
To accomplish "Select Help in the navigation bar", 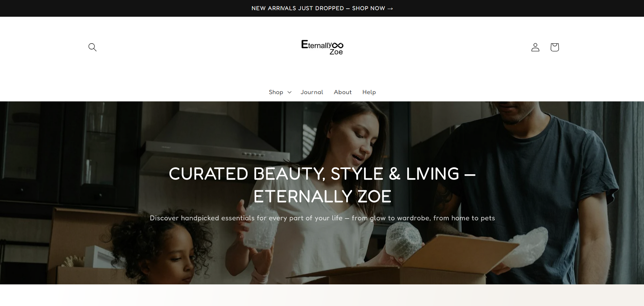I will click(x=369, y=92).
